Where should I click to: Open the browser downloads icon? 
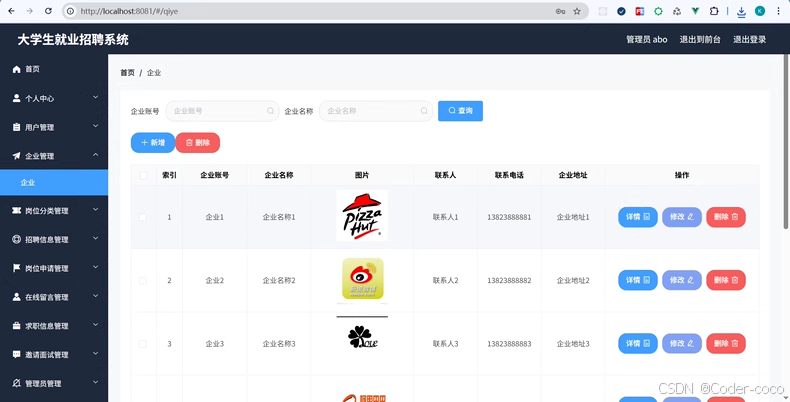coord(741,12)
